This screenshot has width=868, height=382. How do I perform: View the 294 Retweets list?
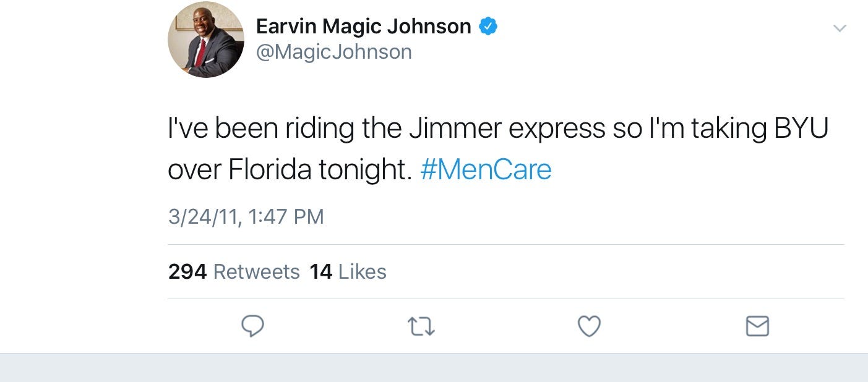pos(234,271)
